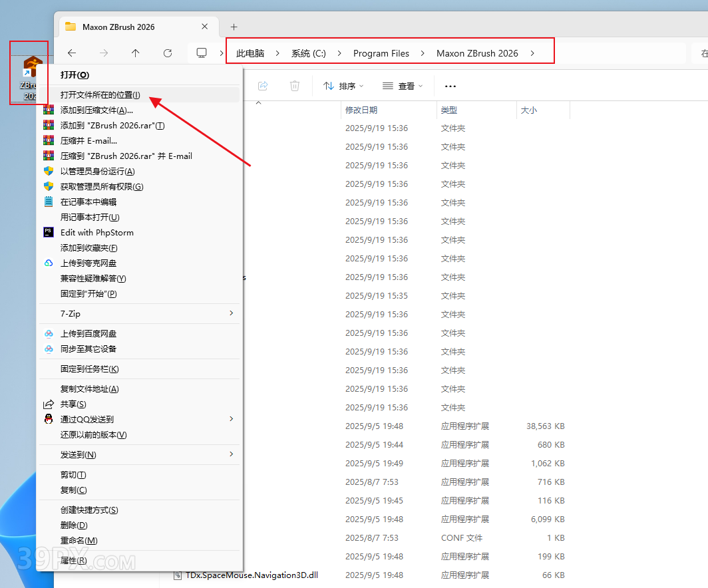The image size is (708, 588).
Task: Click the Explorer back arrow button
Action: [72, 53]
